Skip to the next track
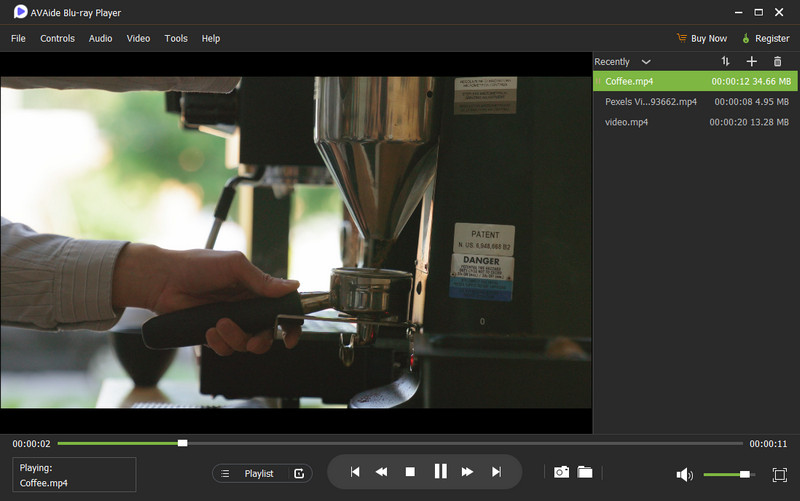This screenshot has width=800, height=501. coord(496,472)
